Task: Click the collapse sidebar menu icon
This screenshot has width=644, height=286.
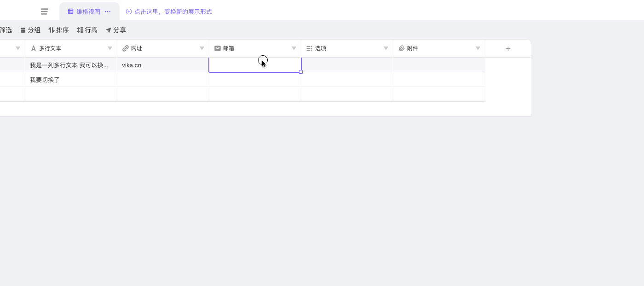Action: click(x=45, y=12)
